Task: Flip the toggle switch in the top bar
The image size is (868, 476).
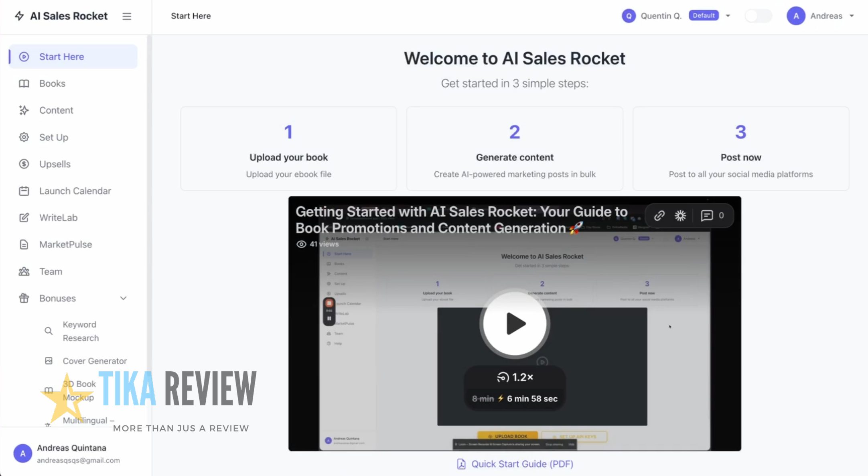Action: (758, 16)
